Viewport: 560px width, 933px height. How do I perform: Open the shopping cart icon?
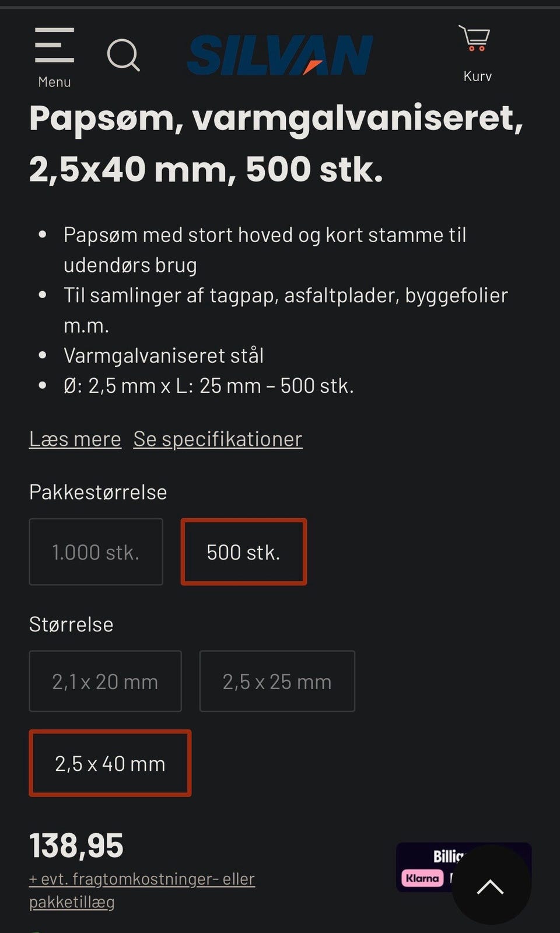coord(475,39)
